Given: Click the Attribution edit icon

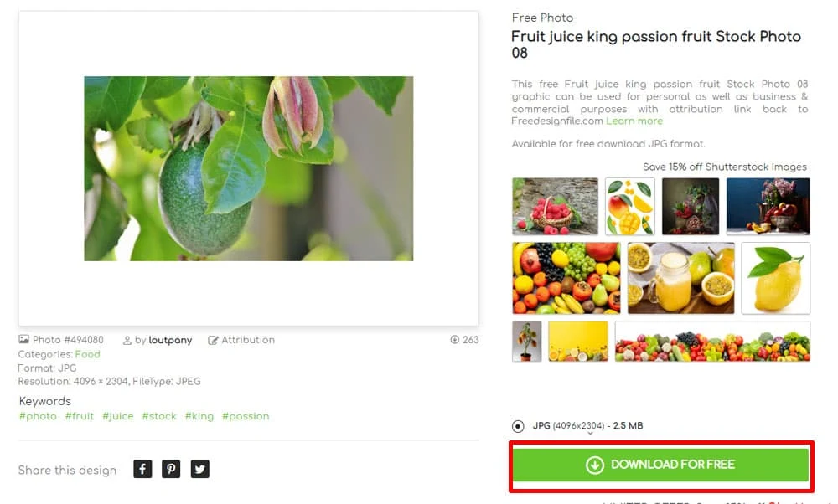Looking at the screenshot, I should (x=213, y=340).
